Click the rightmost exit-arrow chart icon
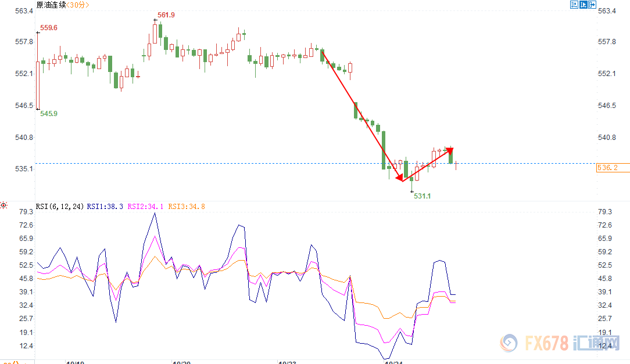 coord(592,5)
